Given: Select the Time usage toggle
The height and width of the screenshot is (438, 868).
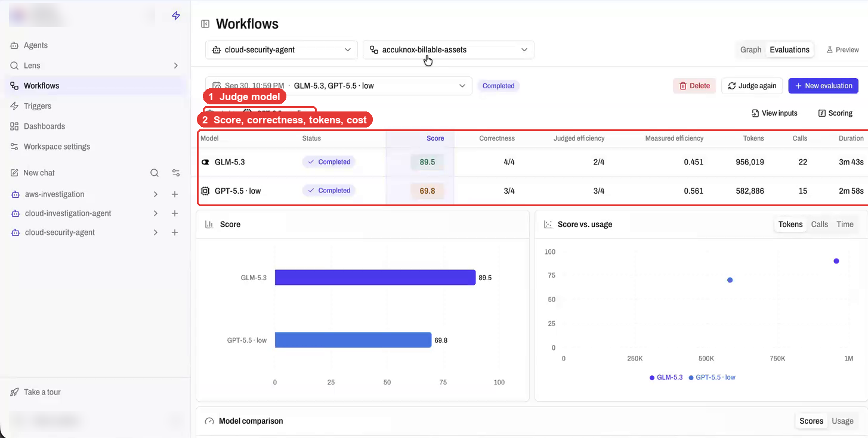Looking at the screenshot, I should [845, 225].
